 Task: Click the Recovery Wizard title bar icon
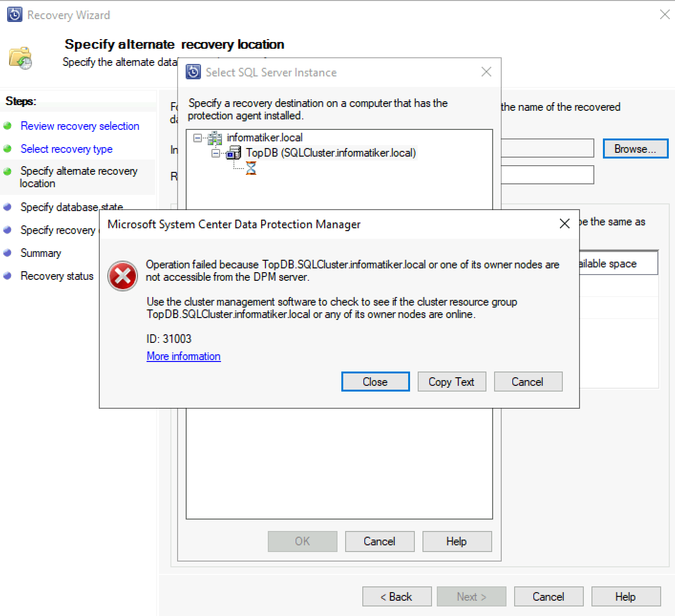pyautogui.click(x=15, y=15)
